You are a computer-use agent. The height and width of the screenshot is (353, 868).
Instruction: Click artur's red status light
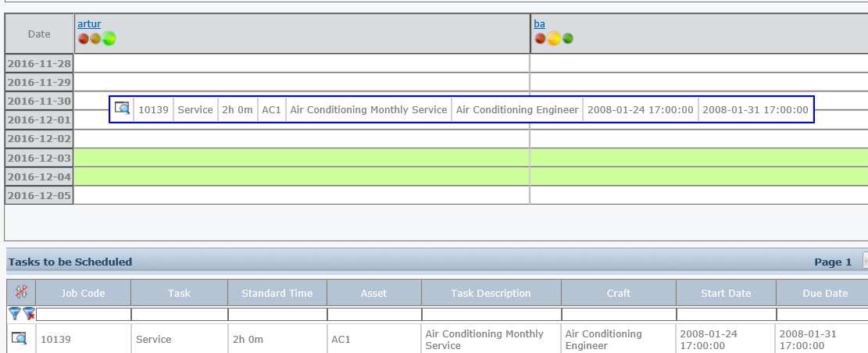point(84,38)
